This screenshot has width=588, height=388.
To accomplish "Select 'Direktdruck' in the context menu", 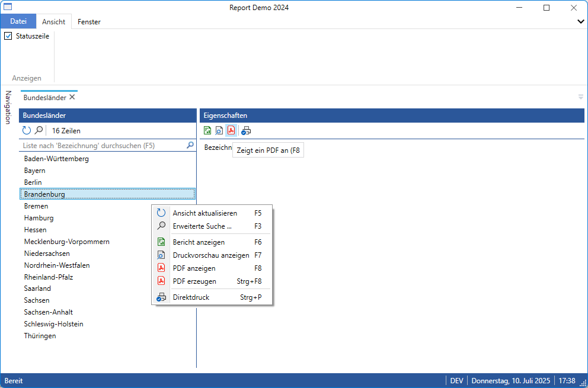I will pos(191,297).
